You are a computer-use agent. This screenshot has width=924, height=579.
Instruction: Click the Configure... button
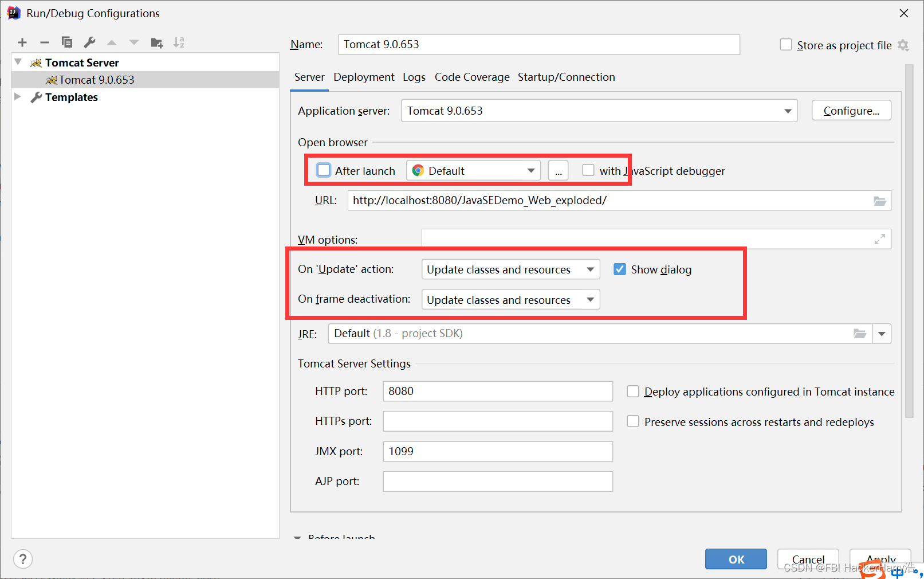pos(851,111)
